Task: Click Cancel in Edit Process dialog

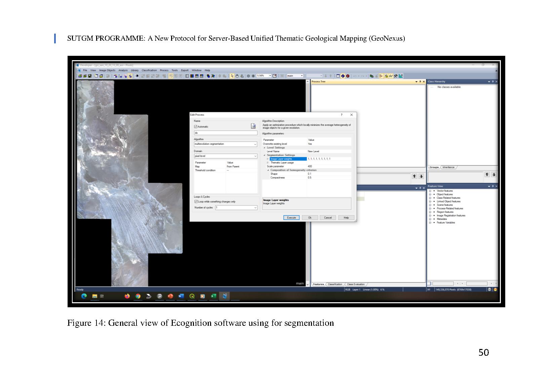Action: (x=328, y=218)
